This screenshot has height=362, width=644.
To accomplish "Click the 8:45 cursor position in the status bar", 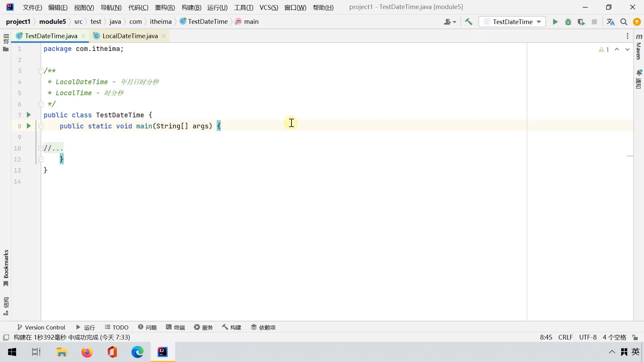I will tap(546, 338).
